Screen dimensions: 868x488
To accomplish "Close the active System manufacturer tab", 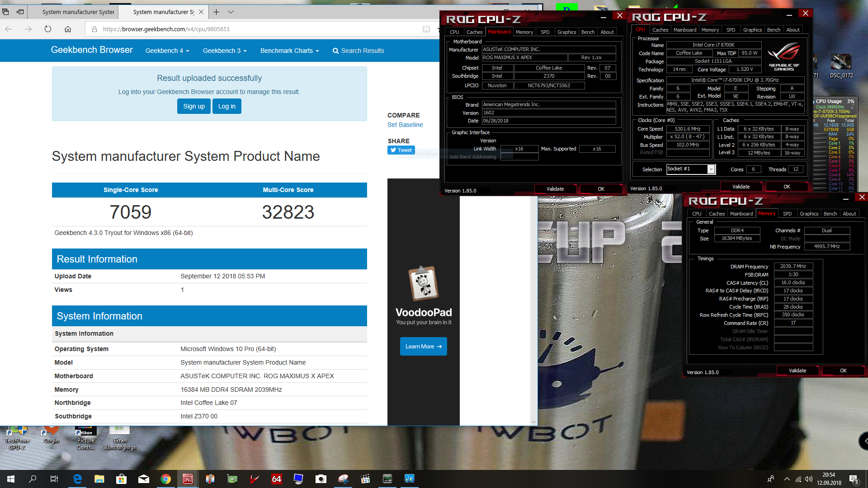I will click(x=201, y=12).
